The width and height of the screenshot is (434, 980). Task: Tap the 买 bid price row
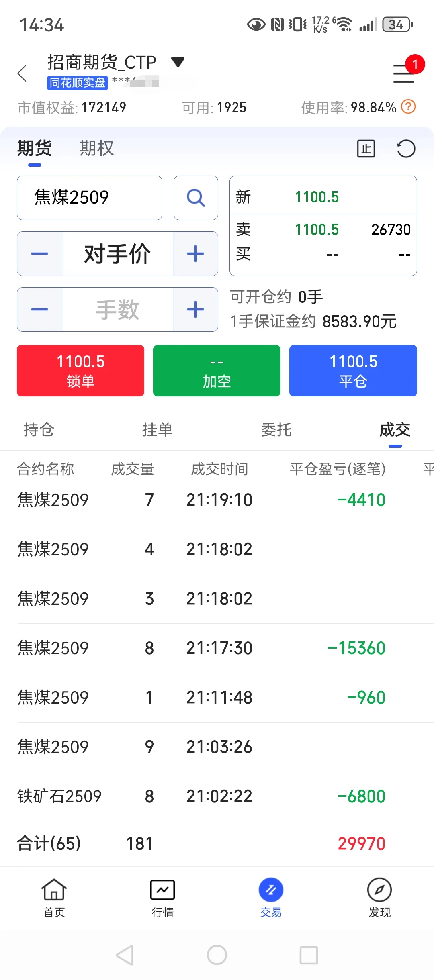coord(323,254)
